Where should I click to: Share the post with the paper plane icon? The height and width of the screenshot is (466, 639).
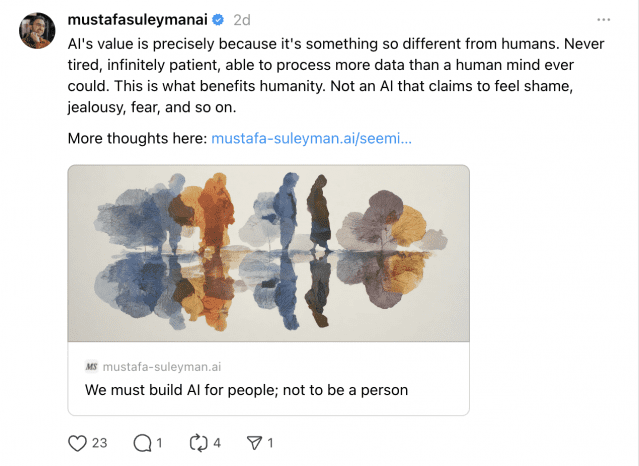tap(255, 443)
